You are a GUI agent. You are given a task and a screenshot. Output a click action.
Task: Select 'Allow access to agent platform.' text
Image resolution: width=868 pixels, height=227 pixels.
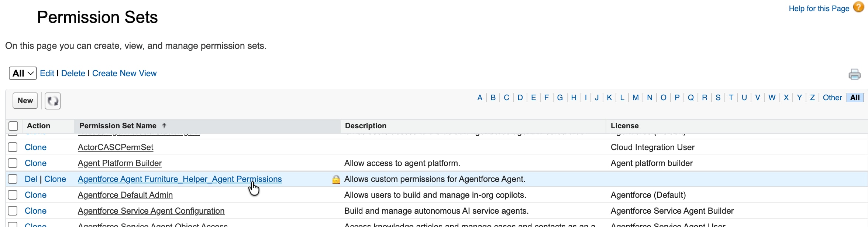pyautogui.click(x=402, y=163)
